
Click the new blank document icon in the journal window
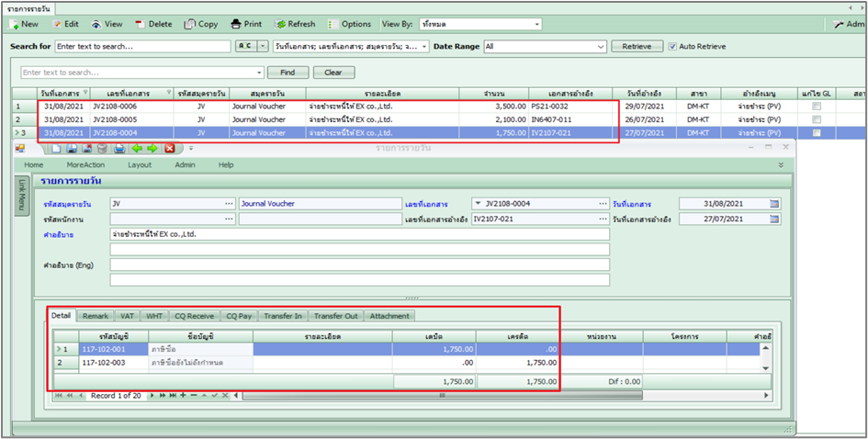[x=57, y=148]
